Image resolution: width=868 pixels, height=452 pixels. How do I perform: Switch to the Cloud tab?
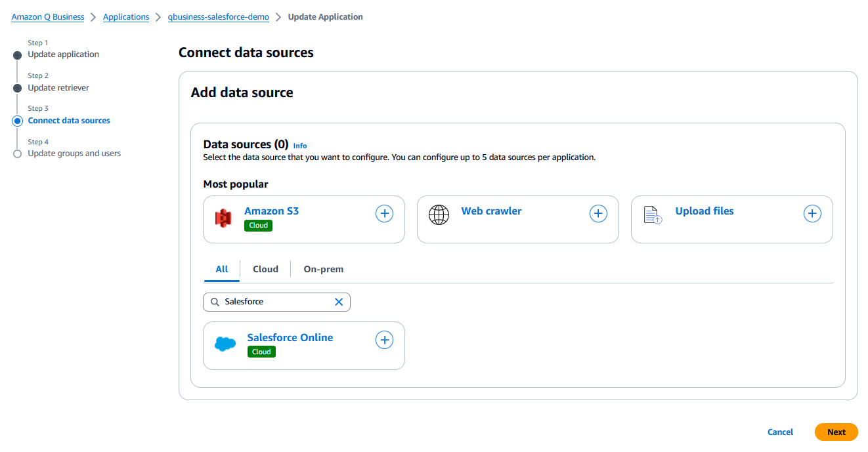265,268
